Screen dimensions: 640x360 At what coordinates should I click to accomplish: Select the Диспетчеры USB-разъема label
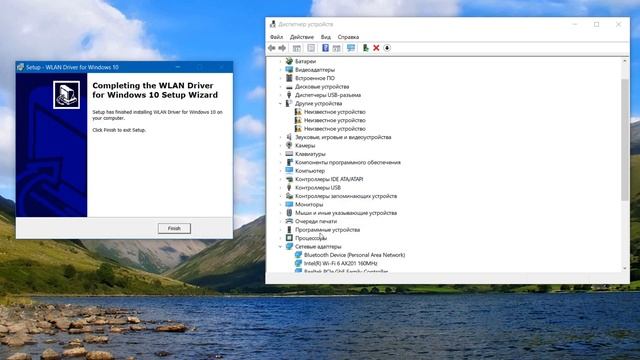pyautogui.click(x=328, y=95)
